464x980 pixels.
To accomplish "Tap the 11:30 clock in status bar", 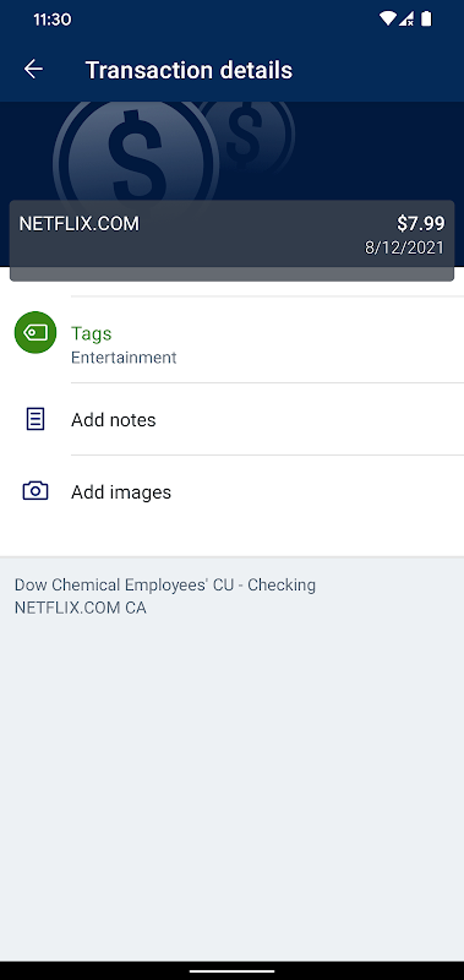I will pos(52,19).
